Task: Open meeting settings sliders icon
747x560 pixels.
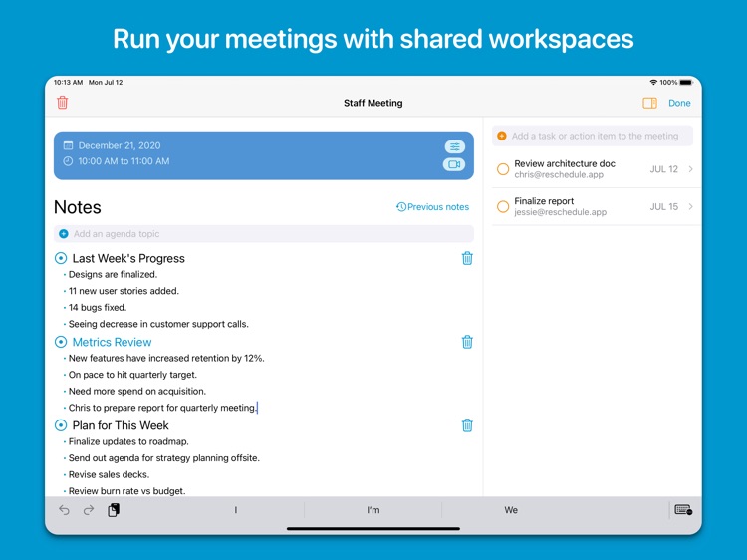Action: click(x=455, y=146)
